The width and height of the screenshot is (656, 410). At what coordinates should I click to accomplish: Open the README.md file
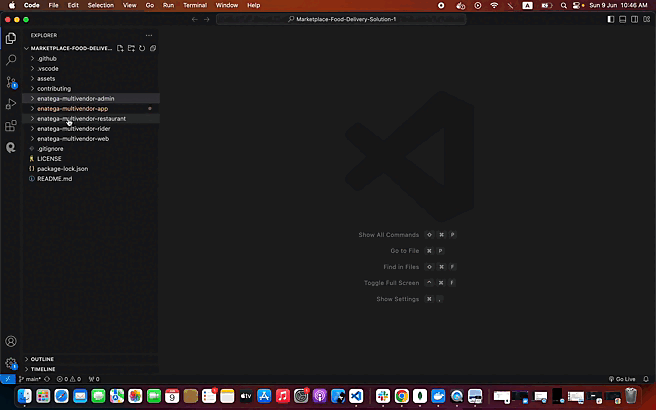click(54, 178)
